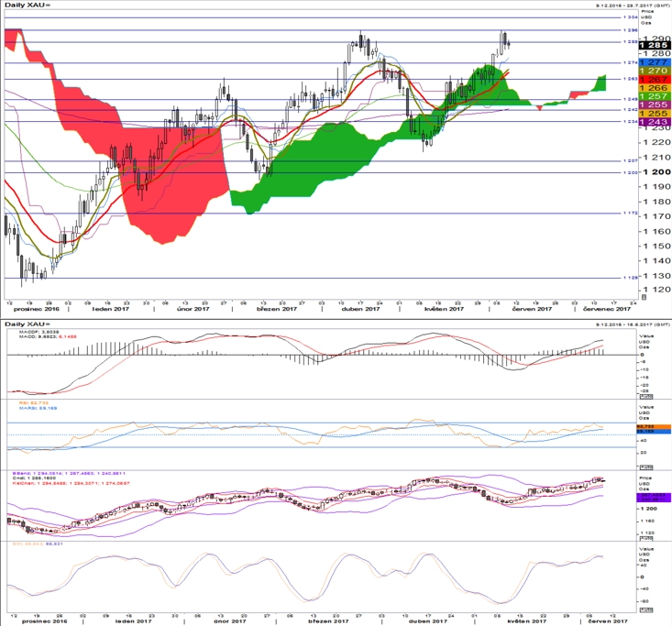The image size is (672, 626).
Task: Click the upper chart date range ending 26.7.2017
Action: click(x=633, y=5)
